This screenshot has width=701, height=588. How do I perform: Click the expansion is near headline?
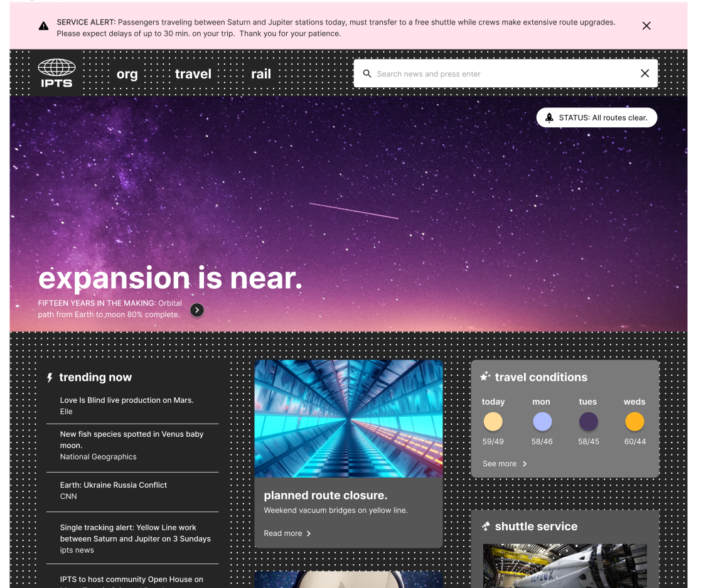[x=170, y=279]
